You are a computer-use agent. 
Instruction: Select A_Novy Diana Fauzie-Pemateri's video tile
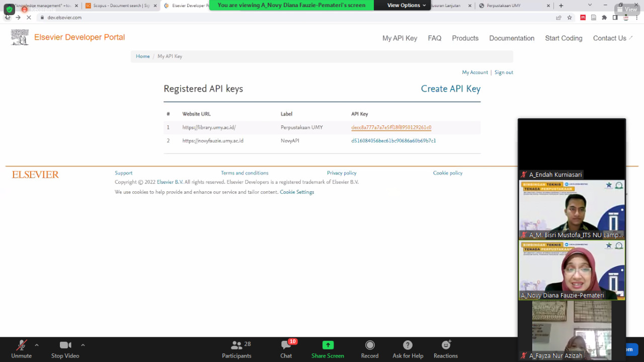tap(572, 270)
